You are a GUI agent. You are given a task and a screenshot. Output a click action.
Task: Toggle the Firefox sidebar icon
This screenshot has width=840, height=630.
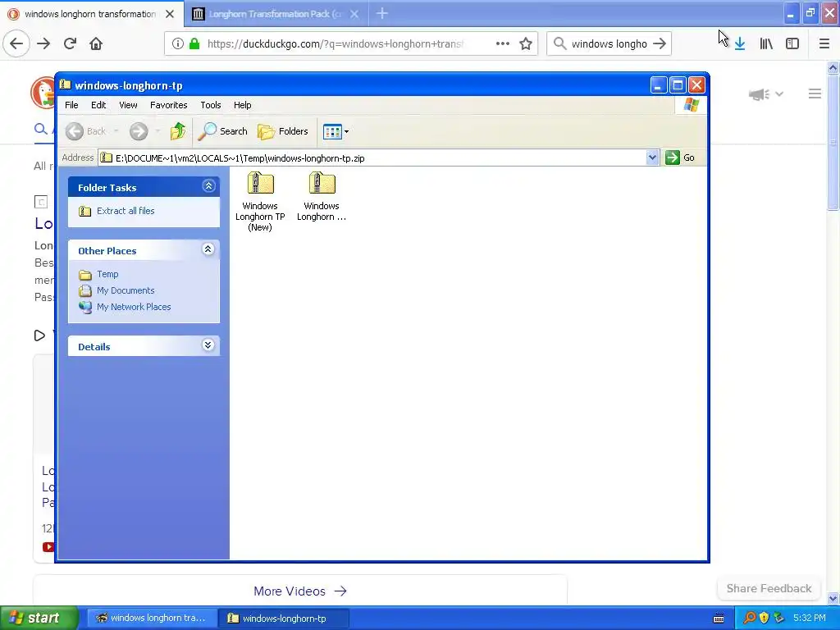click(x=792, y=44)
